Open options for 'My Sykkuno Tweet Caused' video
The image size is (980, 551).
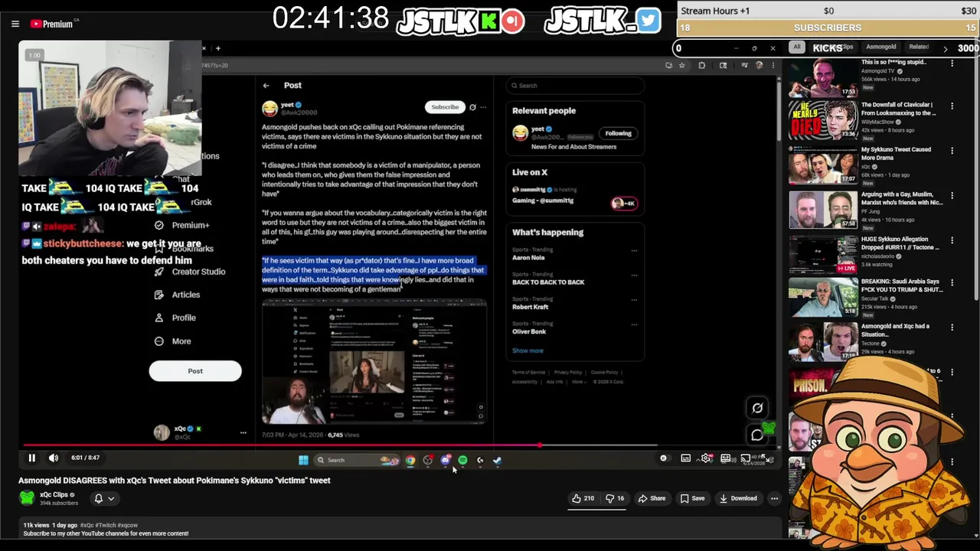click(x=952, y=151)
